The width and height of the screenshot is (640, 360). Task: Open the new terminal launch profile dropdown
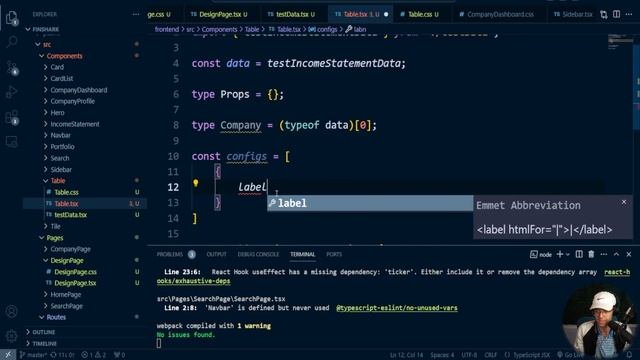click(x=567, y=255)
